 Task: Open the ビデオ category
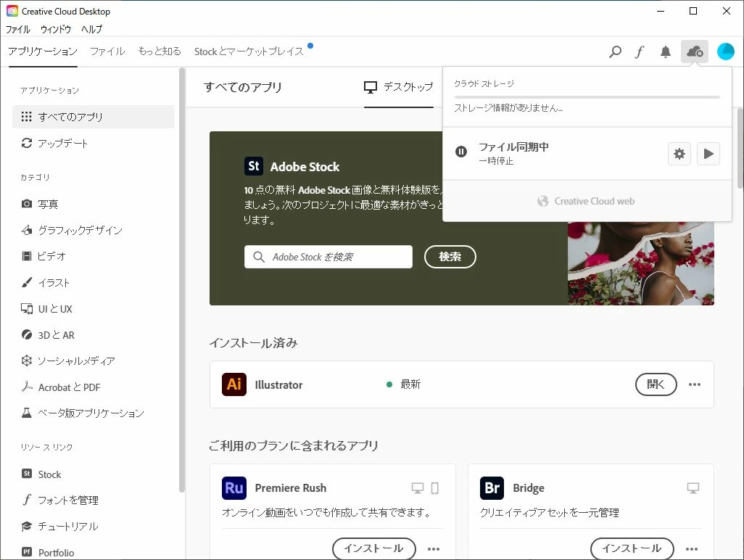point(94,256)
